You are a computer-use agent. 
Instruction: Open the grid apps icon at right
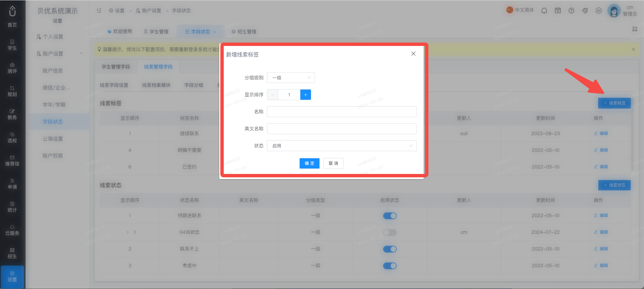click(x=635, y=29)
